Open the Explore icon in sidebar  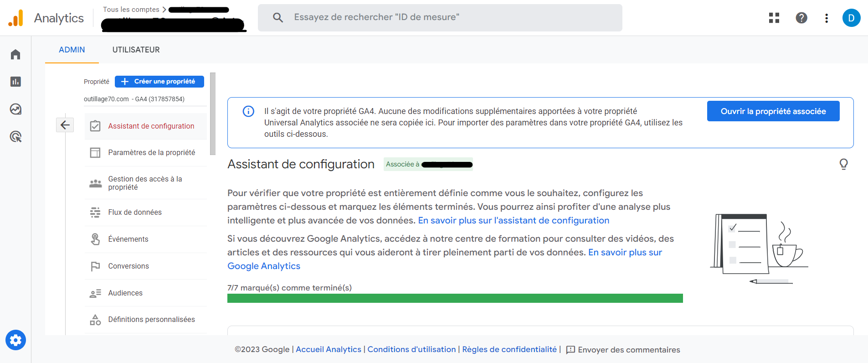click(x=15, y=109)
